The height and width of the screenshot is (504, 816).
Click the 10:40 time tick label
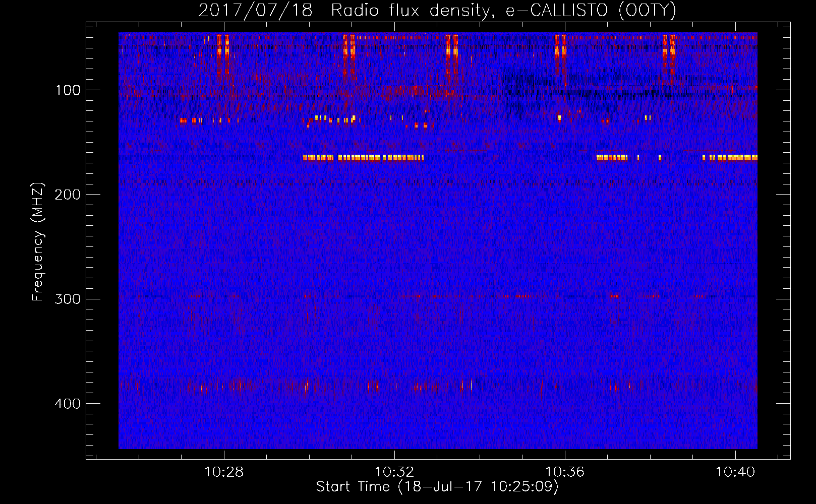tap(735, 472)
